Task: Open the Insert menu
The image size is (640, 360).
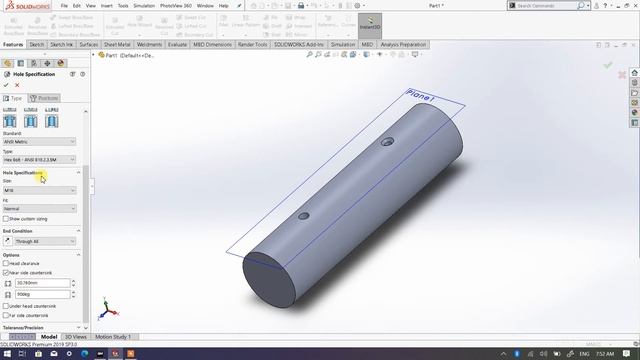Action: pos(107,6)
